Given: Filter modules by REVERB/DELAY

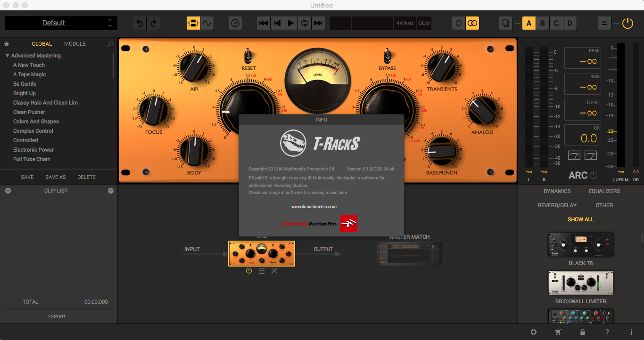Looking at the screenshot, I should tap(557, 205).
